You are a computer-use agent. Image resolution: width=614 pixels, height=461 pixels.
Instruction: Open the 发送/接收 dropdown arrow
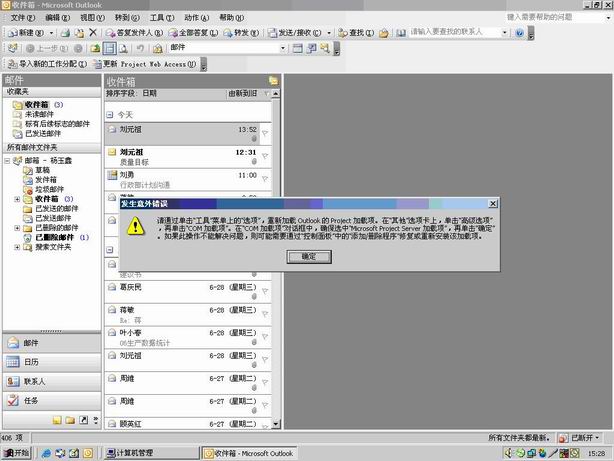(x=329, y=33)
